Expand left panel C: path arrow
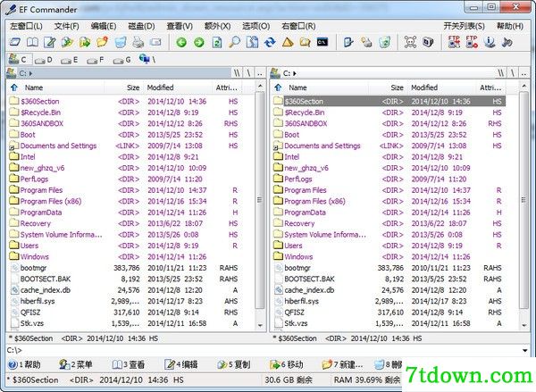The width and height of the screenshot is (536, 392). point(30,73)
